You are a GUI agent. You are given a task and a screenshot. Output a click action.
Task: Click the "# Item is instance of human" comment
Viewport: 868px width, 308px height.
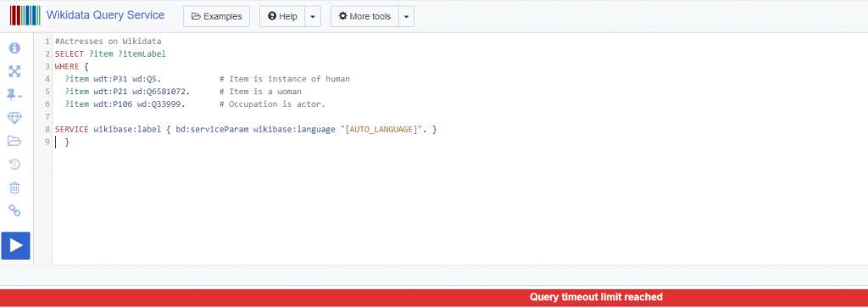click(x=285, y=79)
